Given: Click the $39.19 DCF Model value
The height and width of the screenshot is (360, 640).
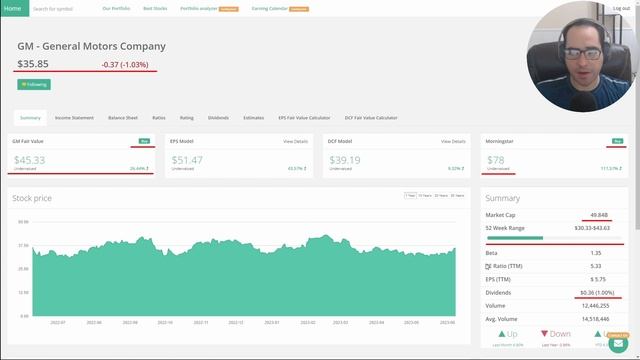Looking at the screenshot, I should 345,160.
